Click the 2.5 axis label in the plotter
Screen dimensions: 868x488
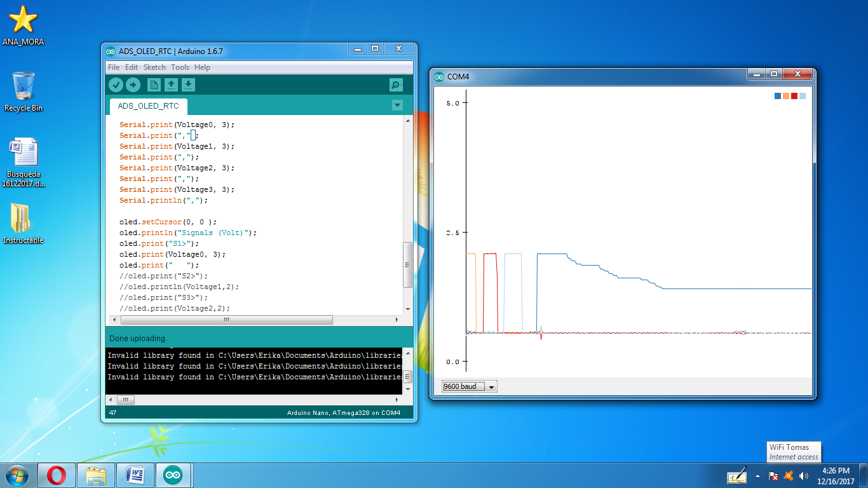pyautogui.click(x=452, y=233)
